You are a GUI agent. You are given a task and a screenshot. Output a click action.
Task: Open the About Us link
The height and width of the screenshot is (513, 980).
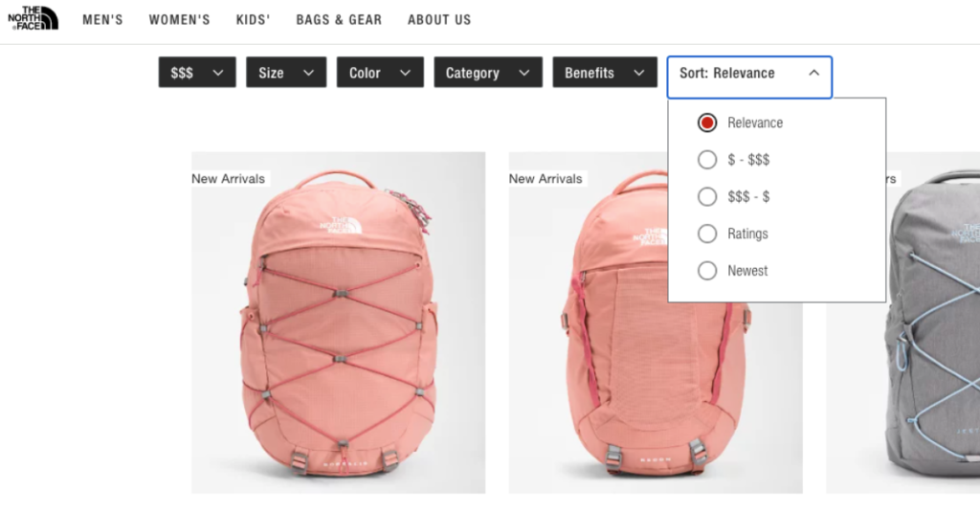click(x=439, y=19)
